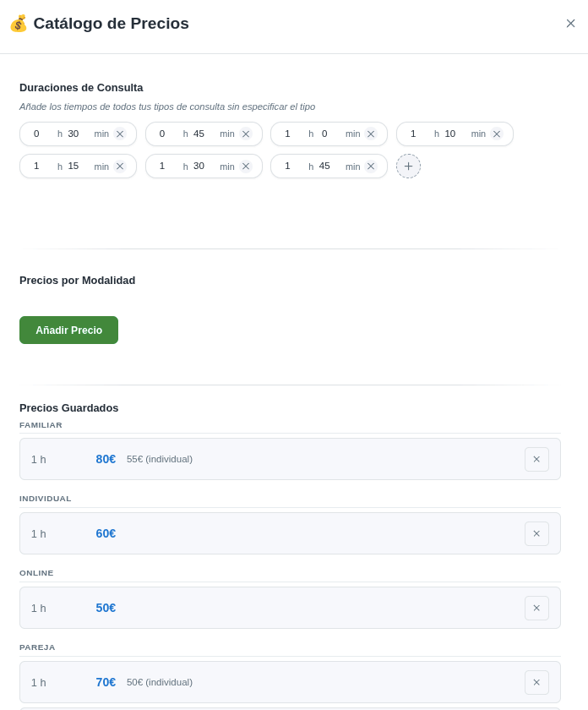This screenshot has width=588, height=710.
Task: Remove the 1 h 15 min duration chip
Action: [120, 167]
